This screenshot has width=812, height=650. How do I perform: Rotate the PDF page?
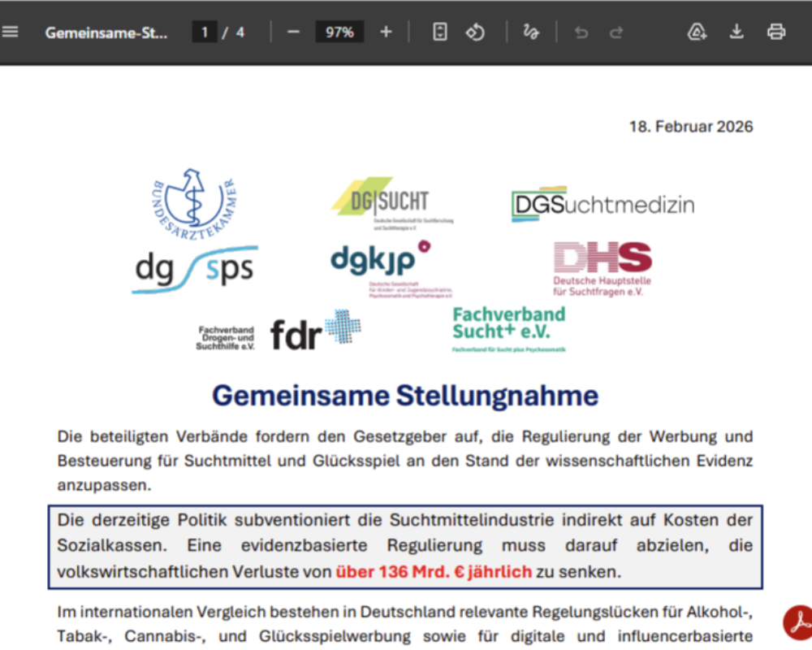coord(476,32)
